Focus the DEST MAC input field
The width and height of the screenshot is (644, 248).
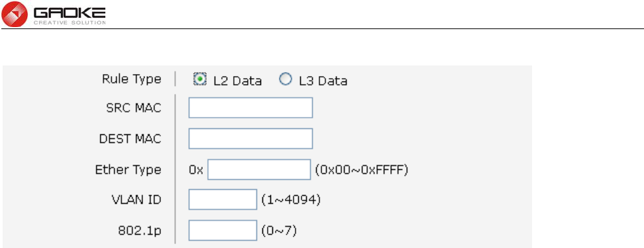pos(250,139)
